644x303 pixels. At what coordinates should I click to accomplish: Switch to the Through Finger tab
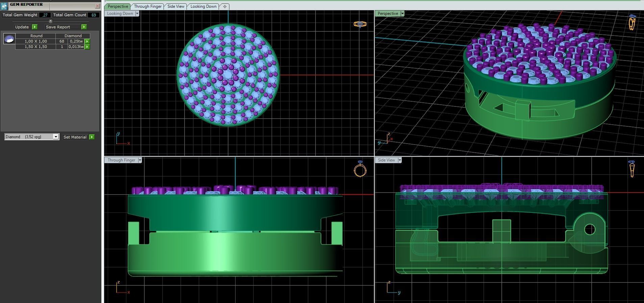pyautogui.click(x=148, y=6)
